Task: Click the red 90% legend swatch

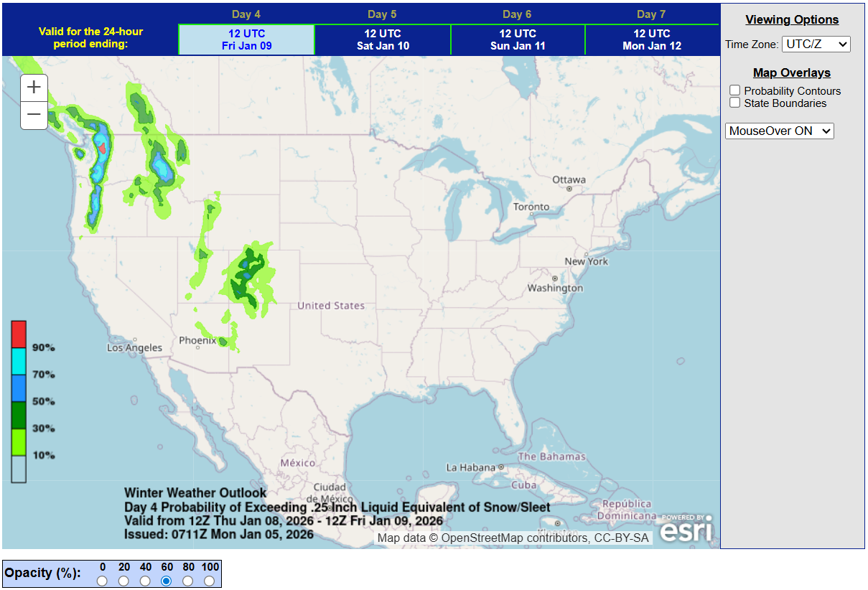Action: click(x=18, y=332)
